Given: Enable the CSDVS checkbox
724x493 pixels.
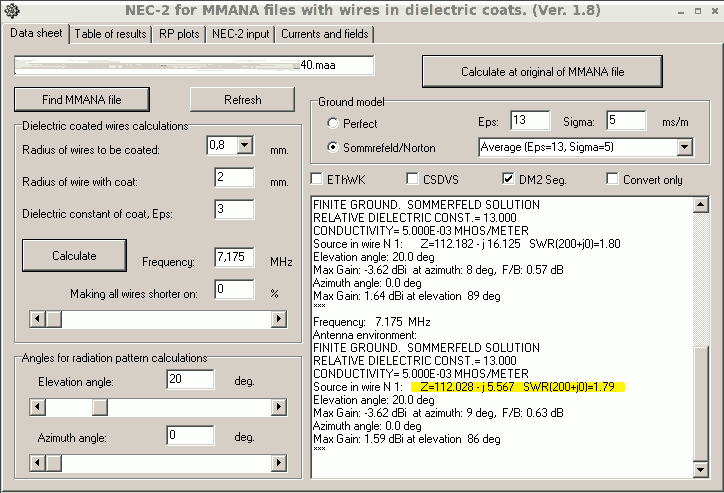Looking at the screenshot, I should coord(412,179).
